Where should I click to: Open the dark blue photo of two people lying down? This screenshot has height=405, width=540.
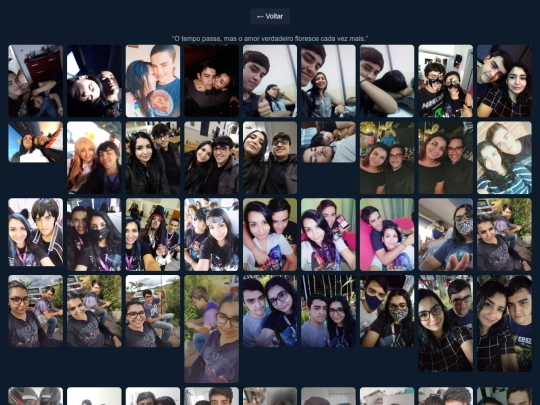click(x=94, y=81)
